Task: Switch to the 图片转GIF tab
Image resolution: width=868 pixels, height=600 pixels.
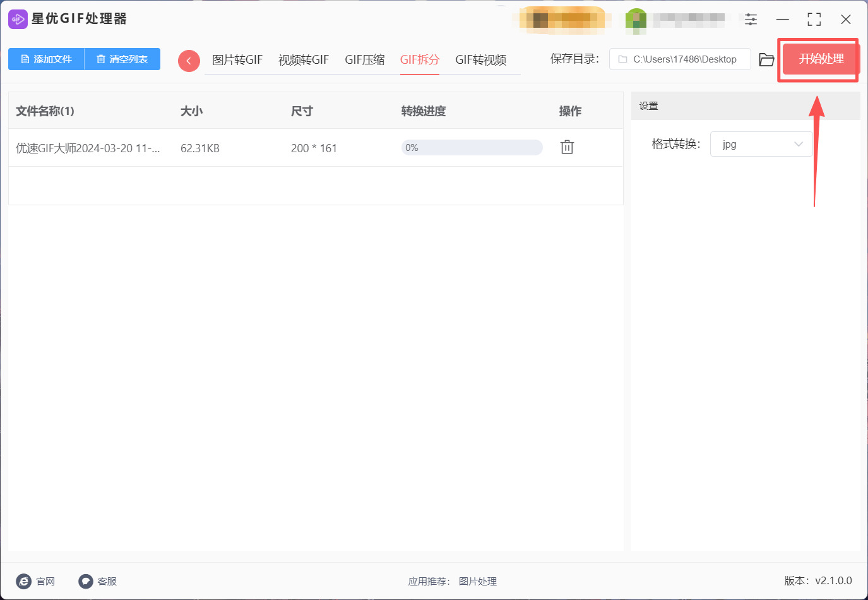Action: click(237, 60)
